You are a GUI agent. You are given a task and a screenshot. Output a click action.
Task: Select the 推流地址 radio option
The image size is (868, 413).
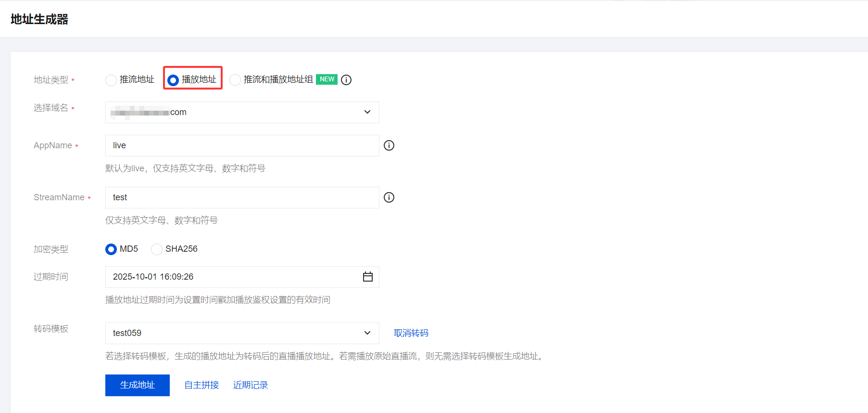(x=111, y=80)
